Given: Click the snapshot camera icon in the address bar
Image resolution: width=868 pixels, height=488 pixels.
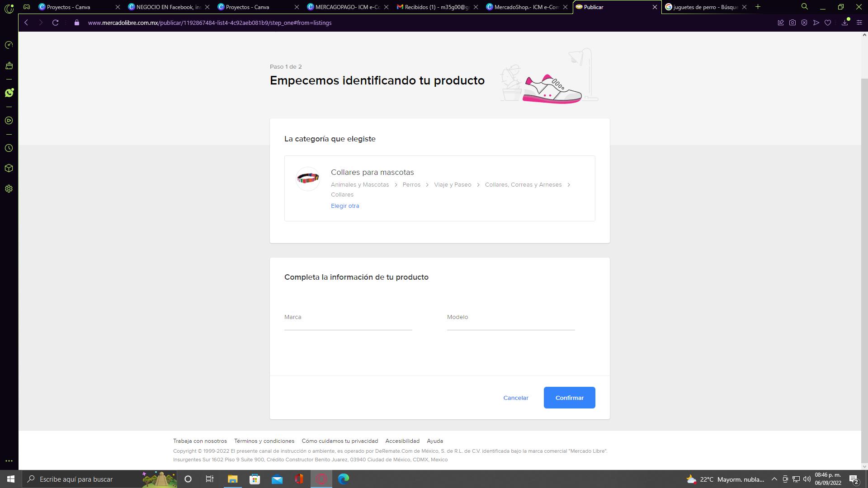Looking at the screenshot, I should click(x=793, y=23).
